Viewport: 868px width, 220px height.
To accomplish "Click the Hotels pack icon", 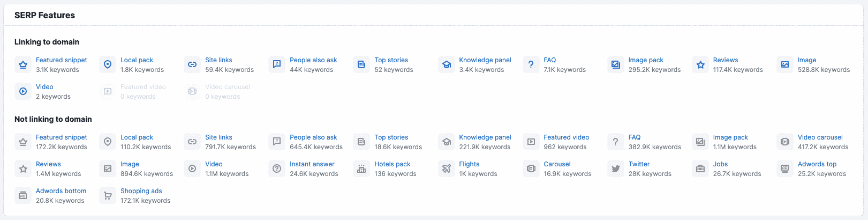I will click(x=361, y=169).
